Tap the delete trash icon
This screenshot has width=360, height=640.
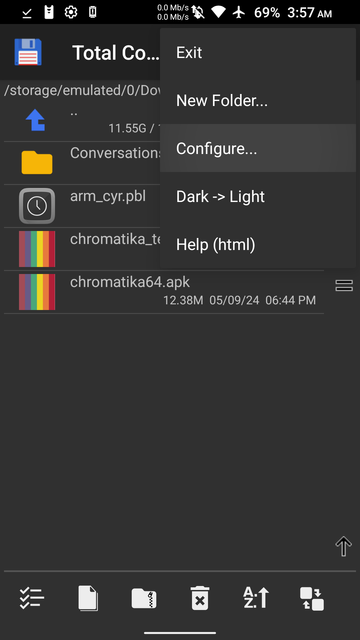(200, 598)
